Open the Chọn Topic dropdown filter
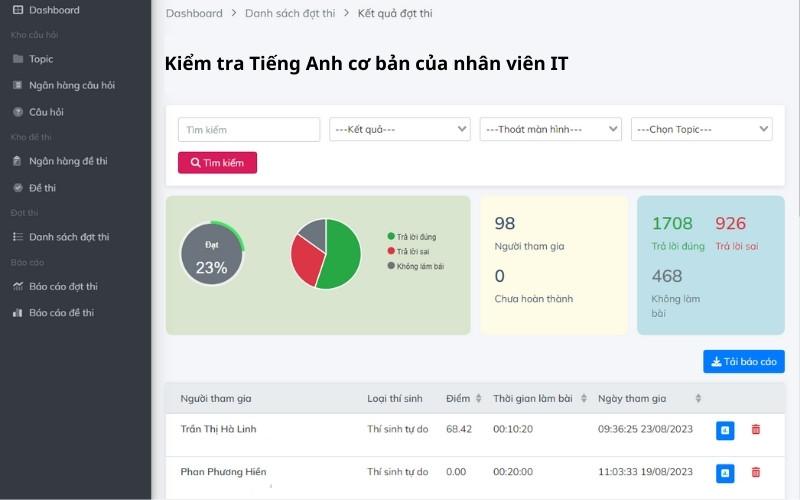This screenshot has width=800, height=500. point(702,129)
